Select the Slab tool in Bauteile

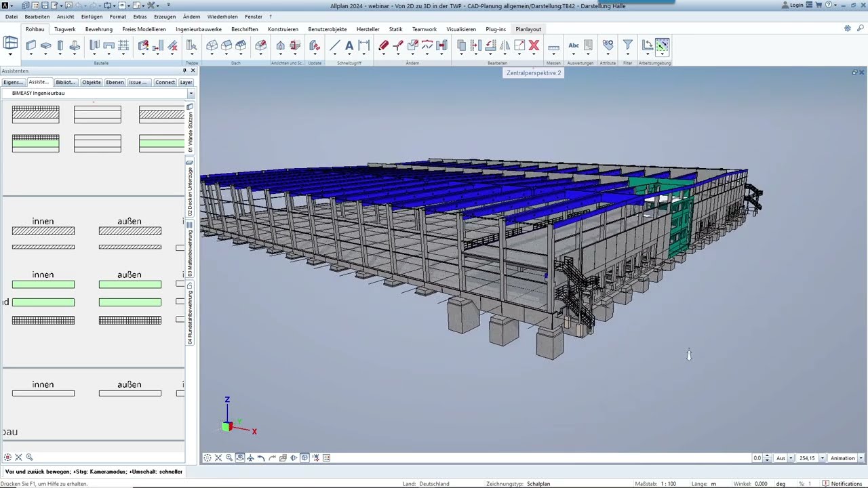[x=46, y=45]
